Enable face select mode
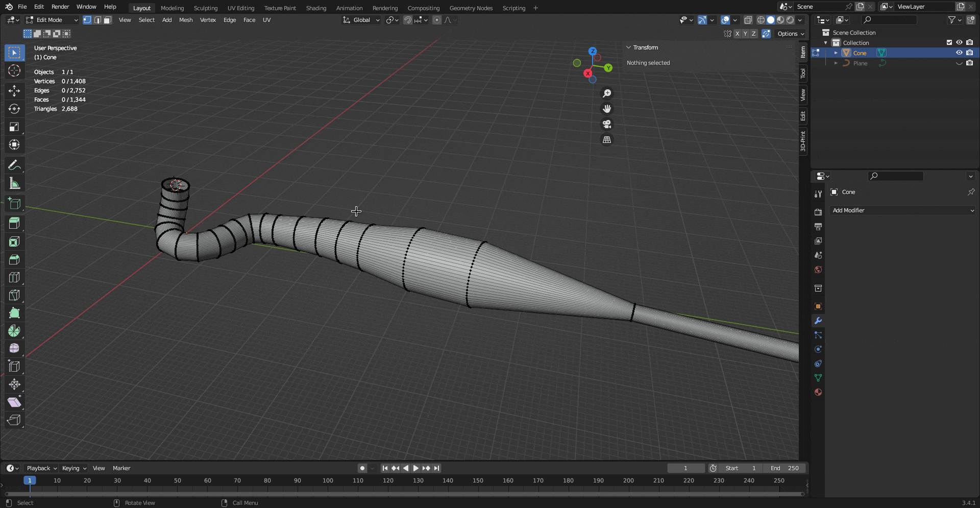The image size is (980, 508). coord(107,20)
